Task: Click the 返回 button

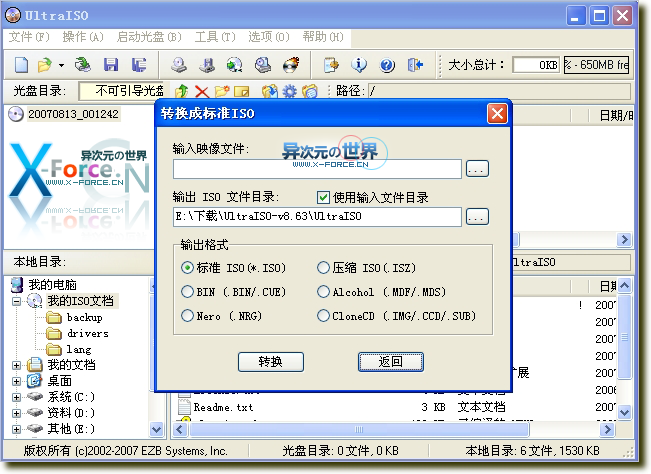Action: pyautogui.click(x=391, y=362)
